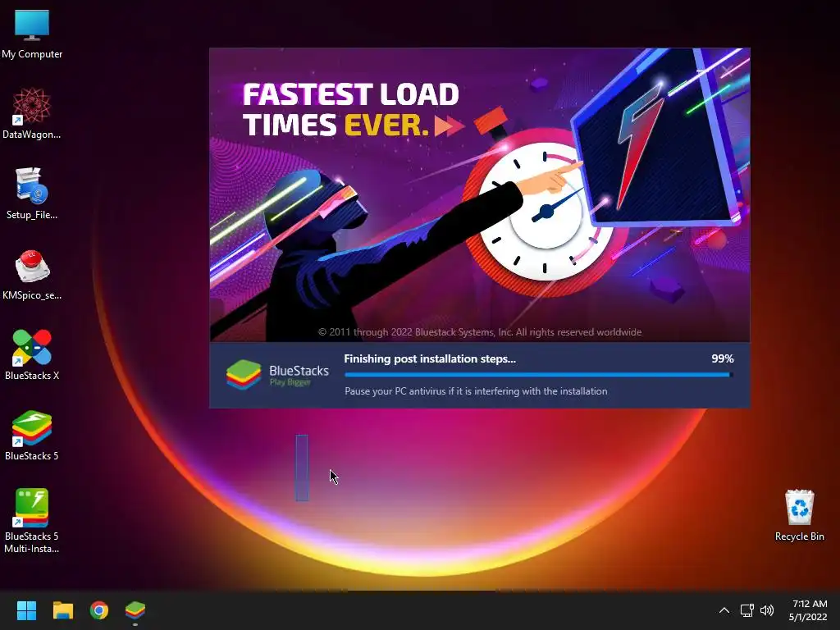Open the clock showing 7:12 AM
The width and height of the screenshot is (840, 630).
808,610
